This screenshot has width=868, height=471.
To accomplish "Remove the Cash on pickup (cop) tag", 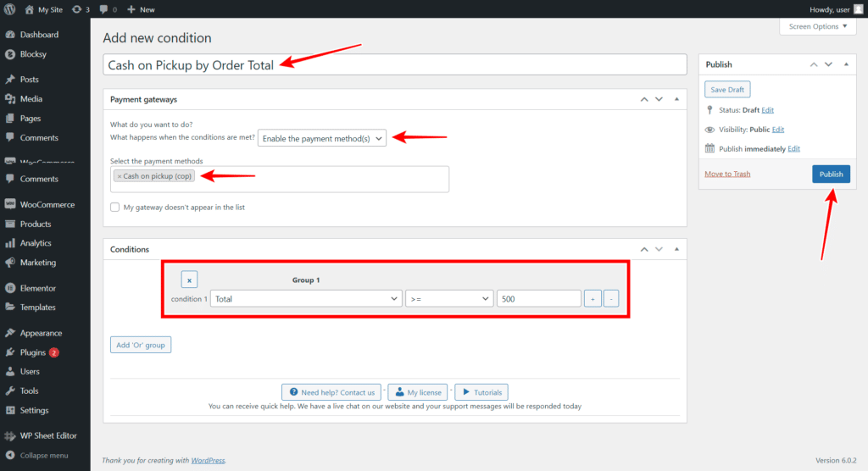I will tap(120, 176).
